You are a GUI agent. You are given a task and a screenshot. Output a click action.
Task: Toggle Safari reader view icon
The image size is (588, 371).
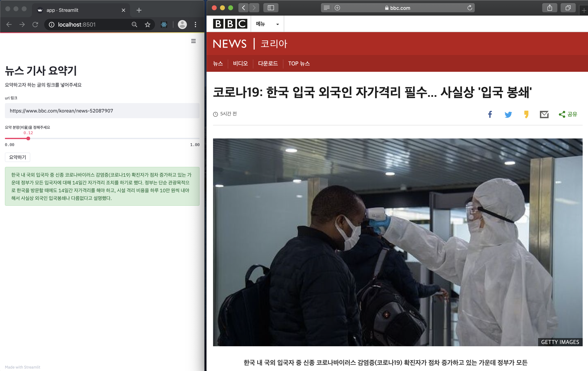coord(326,8)
